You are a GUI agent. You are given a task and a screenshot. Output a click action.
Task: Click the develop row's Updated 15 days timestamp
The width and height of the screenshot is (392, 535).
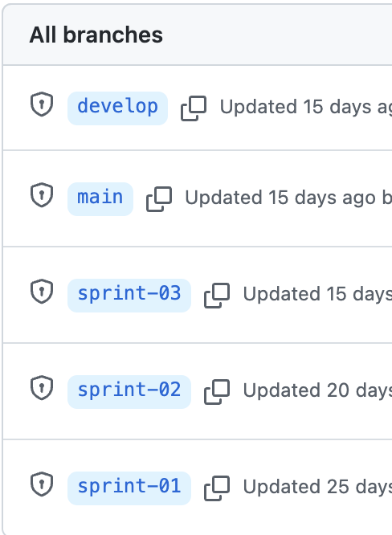(x=306, y=107)
